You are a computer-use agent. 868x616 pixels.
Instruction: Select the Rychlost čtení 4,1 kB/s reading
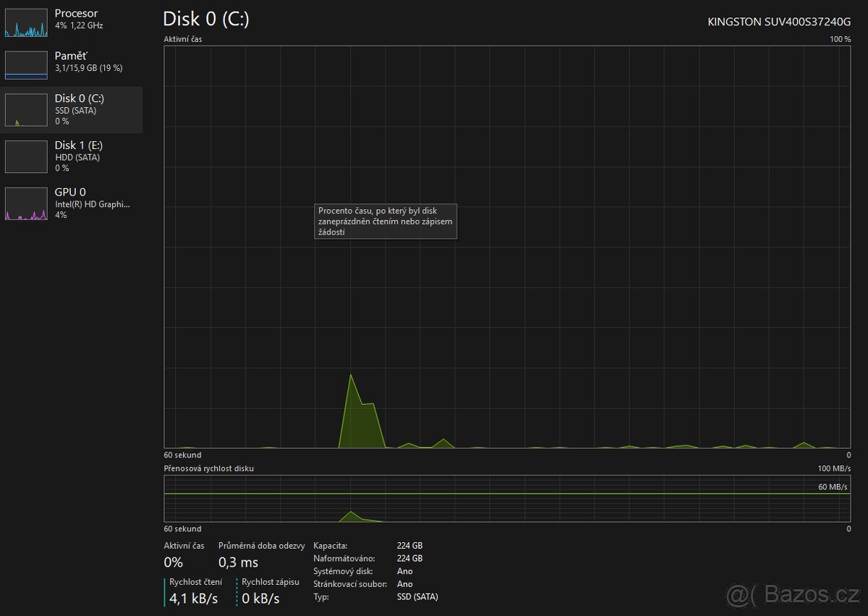click(x=194, y=599)
